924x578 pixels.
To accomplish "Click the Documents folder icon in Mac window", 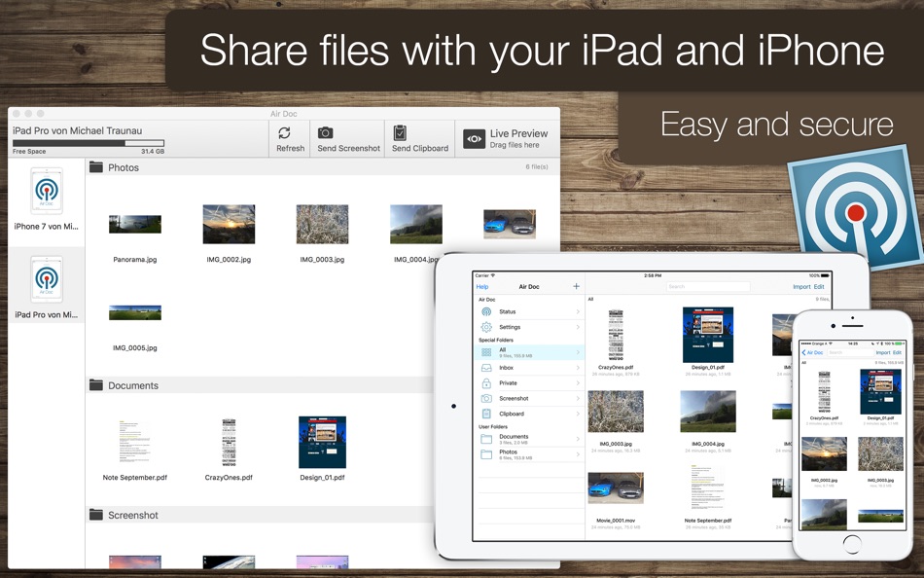I will pyautogui.click(x=95, y=385).
